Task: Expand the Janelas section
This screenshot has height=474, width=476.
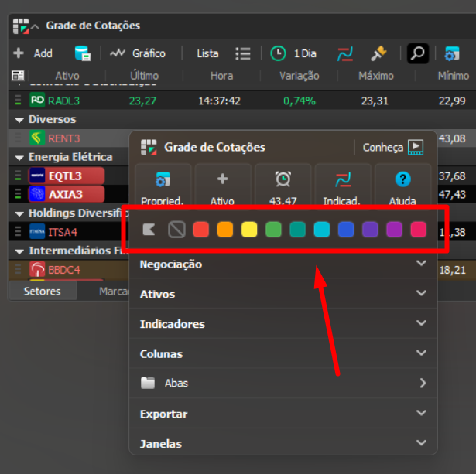Action: click(x=283, y=443)
